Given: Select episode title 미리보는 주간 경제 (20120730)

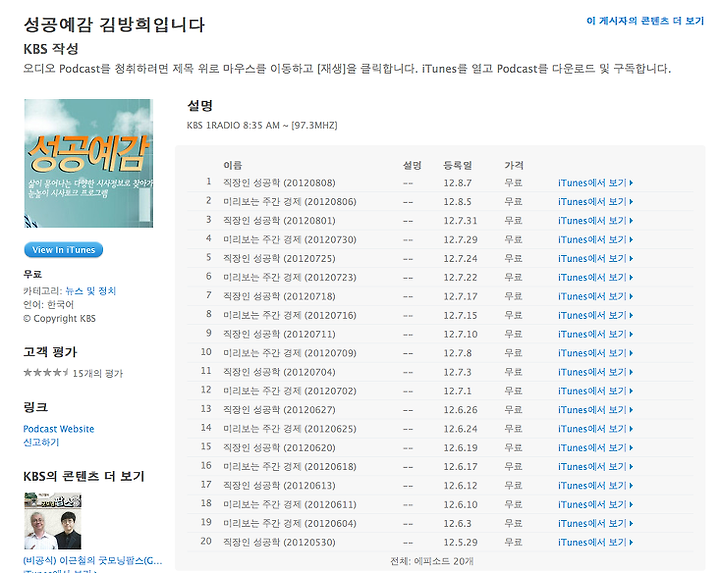Looking at the screenshot, I should [290, 240].
